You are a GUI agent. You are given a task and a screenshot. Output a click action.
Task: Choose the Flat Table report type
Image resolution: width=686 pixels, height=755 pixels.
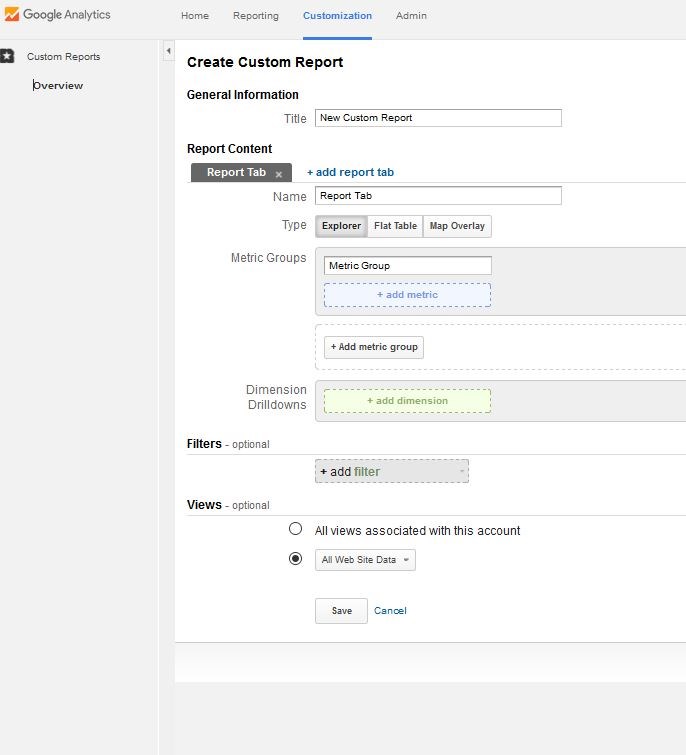395,226
